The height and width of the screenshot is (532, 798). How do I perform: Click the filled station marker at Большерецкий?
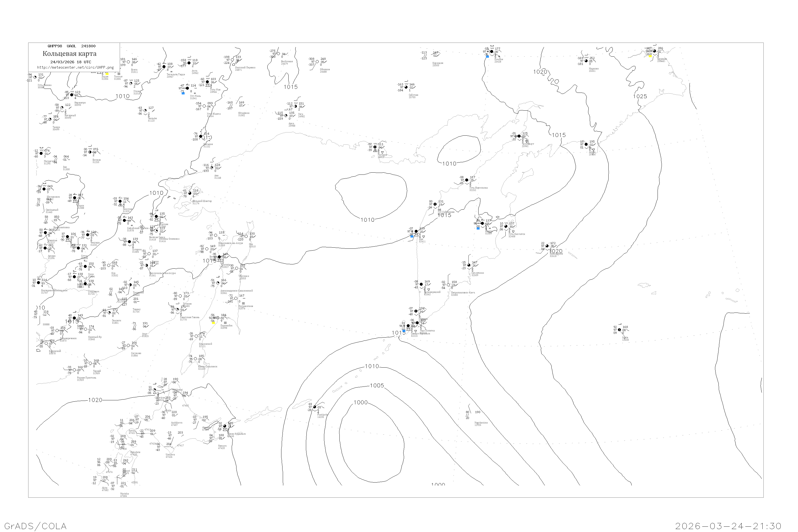(421, 284)
